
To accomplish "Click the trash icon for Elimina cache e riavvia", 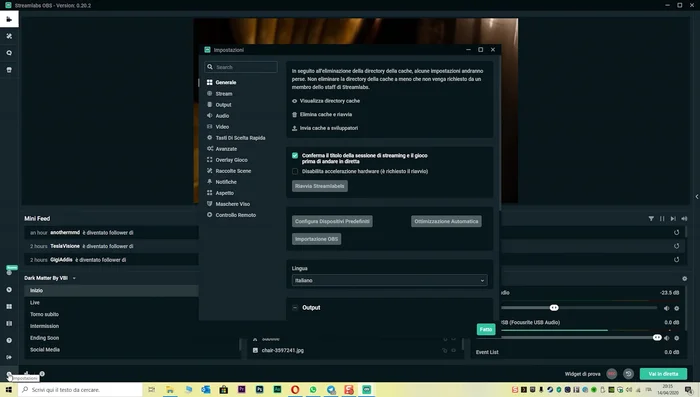I will coord(295,115).
